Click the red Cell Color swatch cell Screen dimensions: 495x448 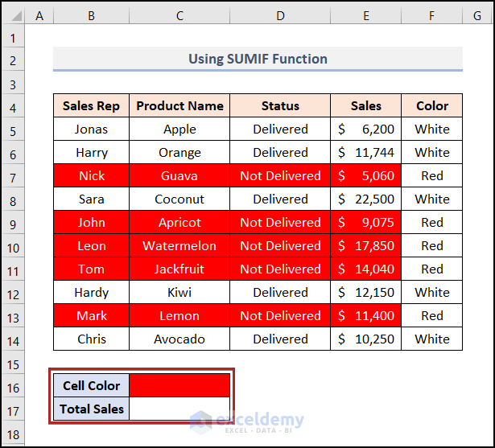[179, 385]
